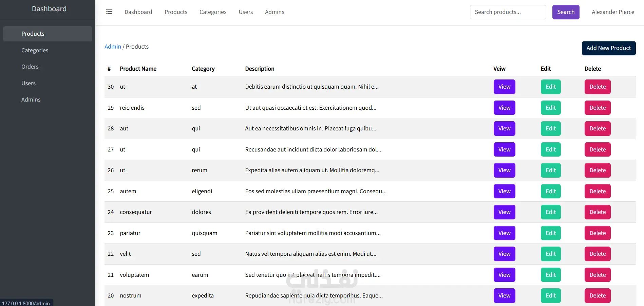
Task: Select description starting 'Pariatur sint voluptatem'
Action: click(313, 233)
